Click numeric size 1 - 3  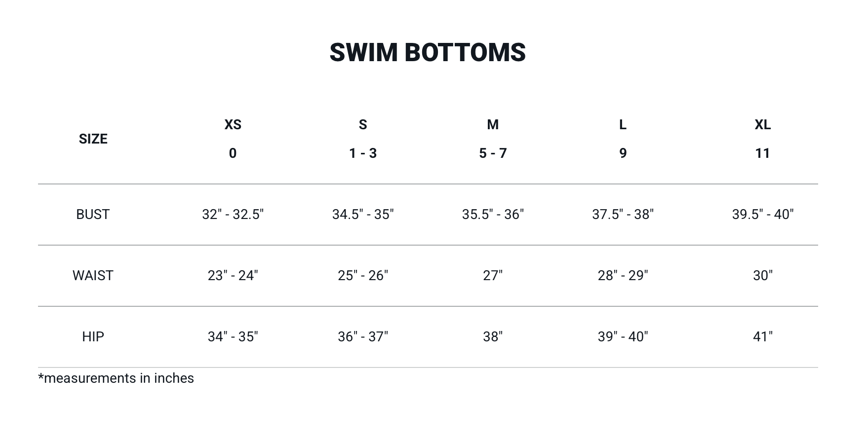coord(363,153)
